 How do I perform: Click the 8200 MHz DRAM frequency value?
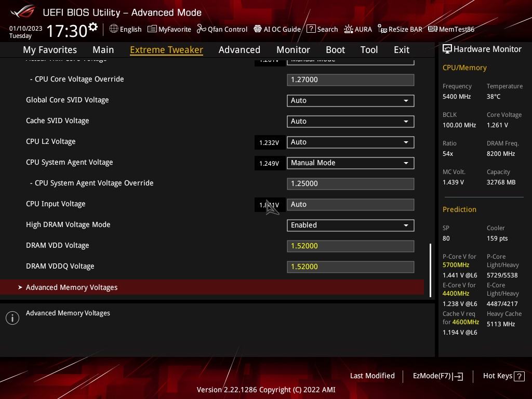pos(501,154)
